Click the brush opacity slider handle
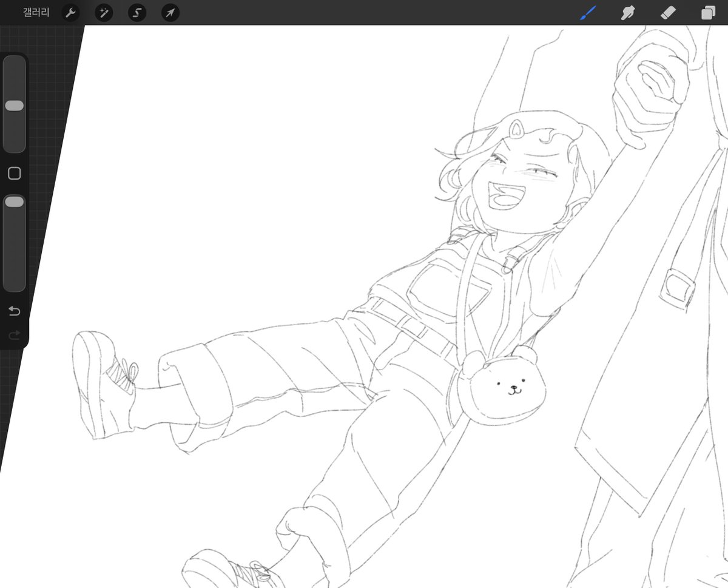This screenshot has height=588, width=728. tap(15, 202)
